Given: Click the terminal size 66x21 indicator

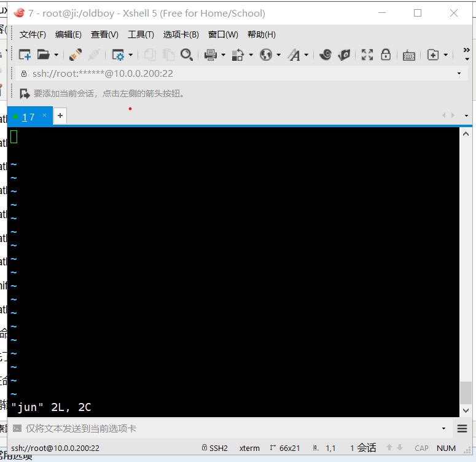Looking at the screenshot, I should (x=285, y=448).
